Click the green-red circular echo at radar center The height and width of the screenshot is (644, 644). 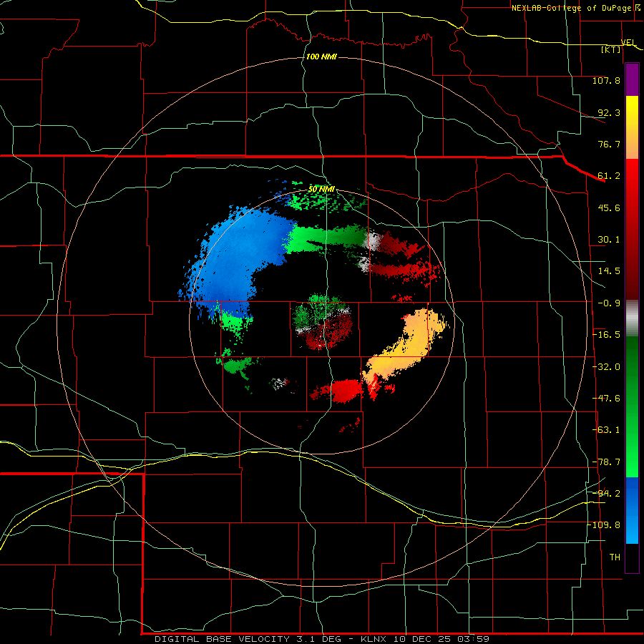pos(323,321)
